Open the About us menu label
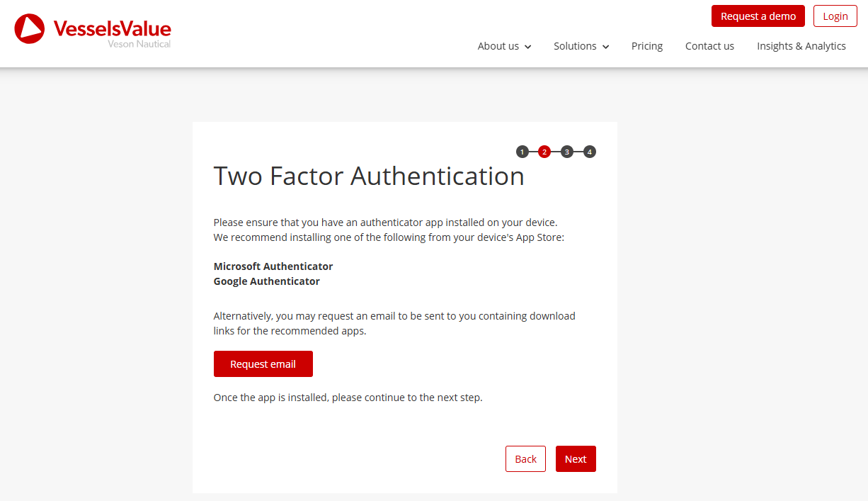Screen dimensions: 868x501 point(498,46)
